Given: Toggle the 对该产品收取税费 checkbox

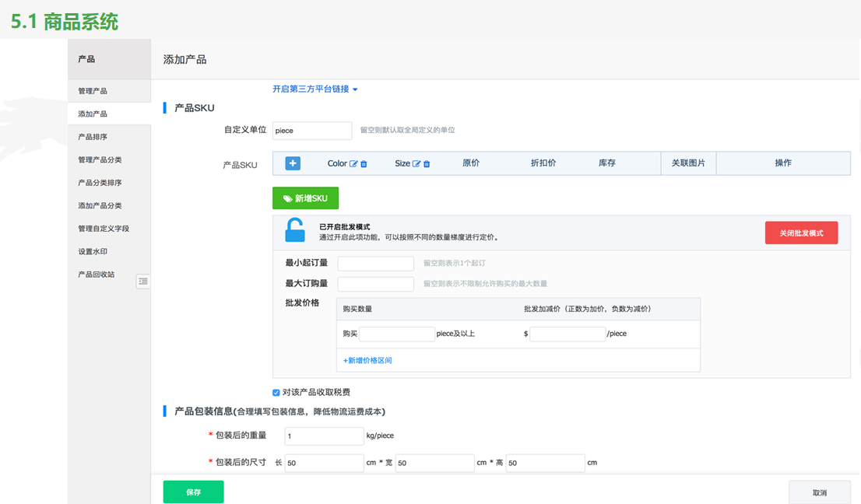Looking at the screenshot, I should click(276, 393).
